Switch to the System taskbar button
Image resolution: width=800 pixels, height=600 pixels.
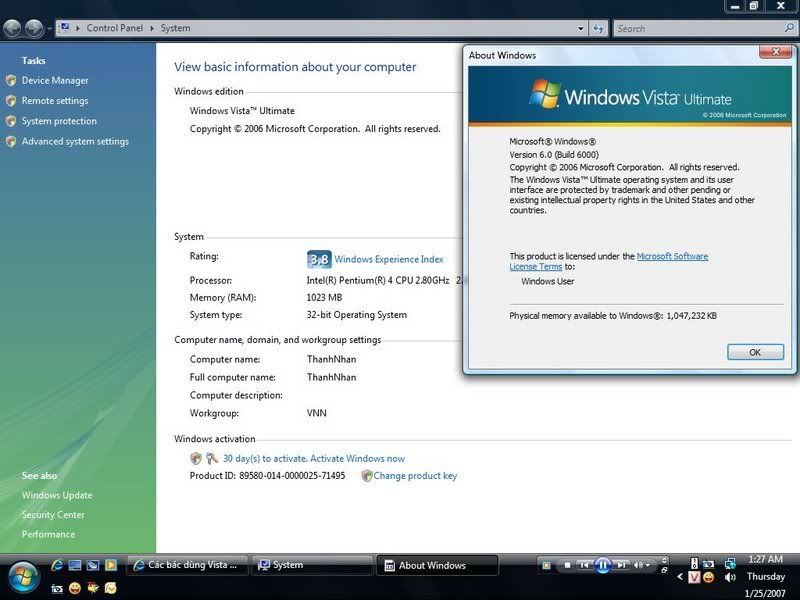pos(311,565)
